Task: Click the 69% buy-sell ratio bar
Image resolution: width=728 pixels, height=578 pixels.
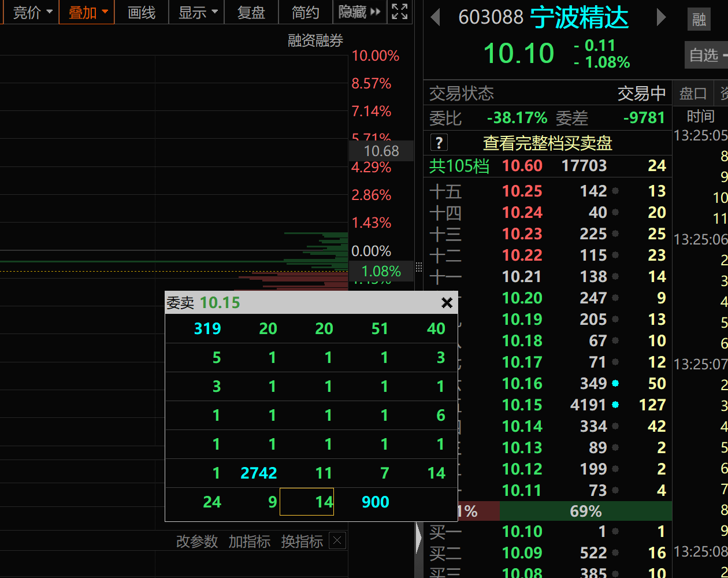Action: (586, 511)
